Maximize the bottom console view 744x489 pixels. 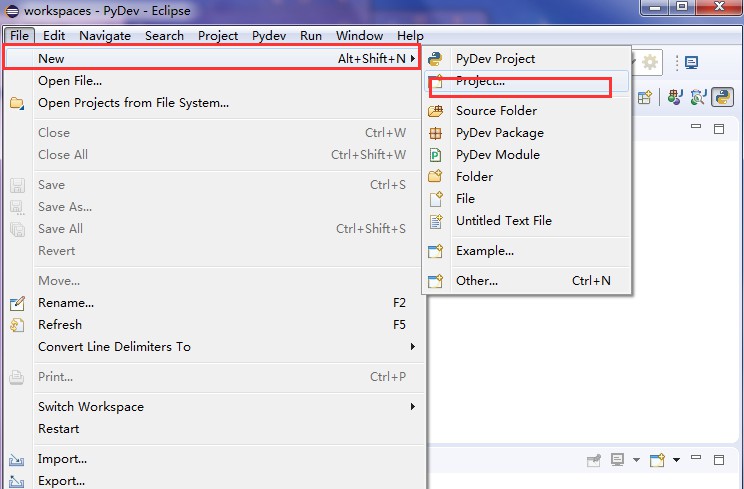tap(719, 460)
